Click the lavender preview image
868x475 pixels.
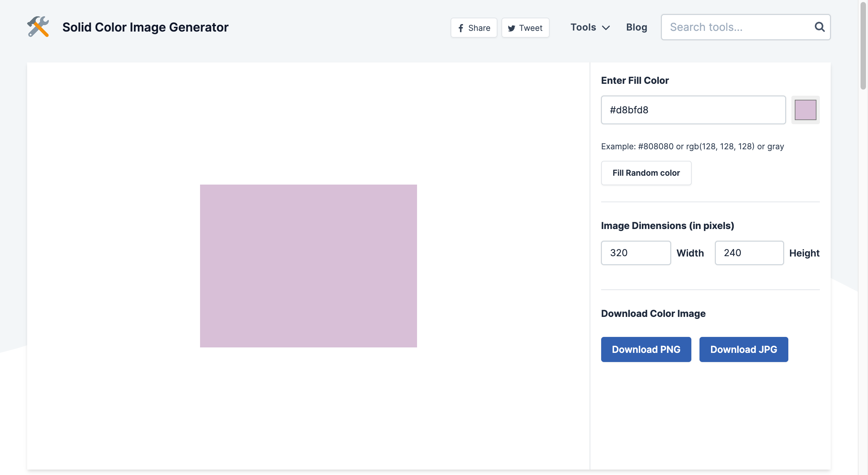pyautogui.click(x=308, y=266)
